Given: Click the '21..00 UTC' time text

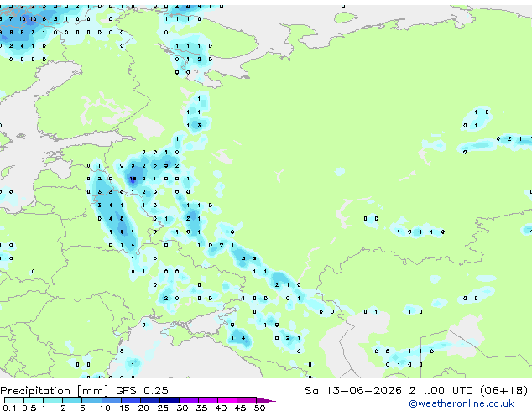Looking at the screenshot, I should [x=441, y=391].
